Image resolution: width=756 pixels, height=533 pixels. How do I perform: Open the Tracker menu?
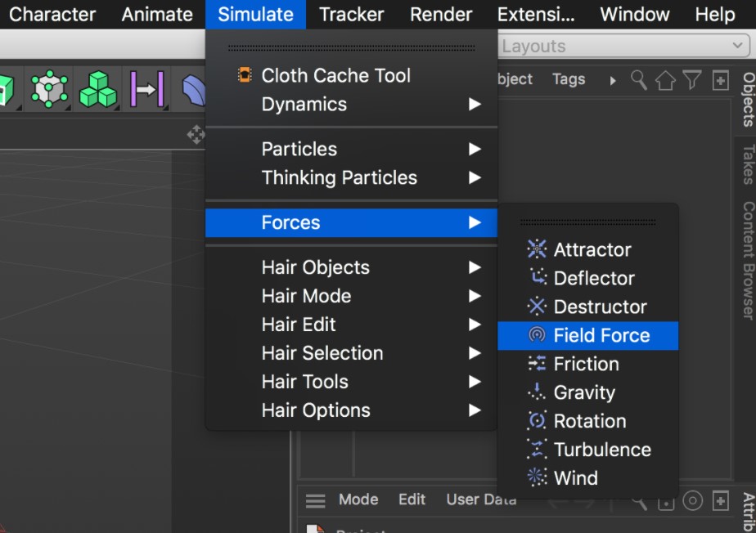[351, 14]
